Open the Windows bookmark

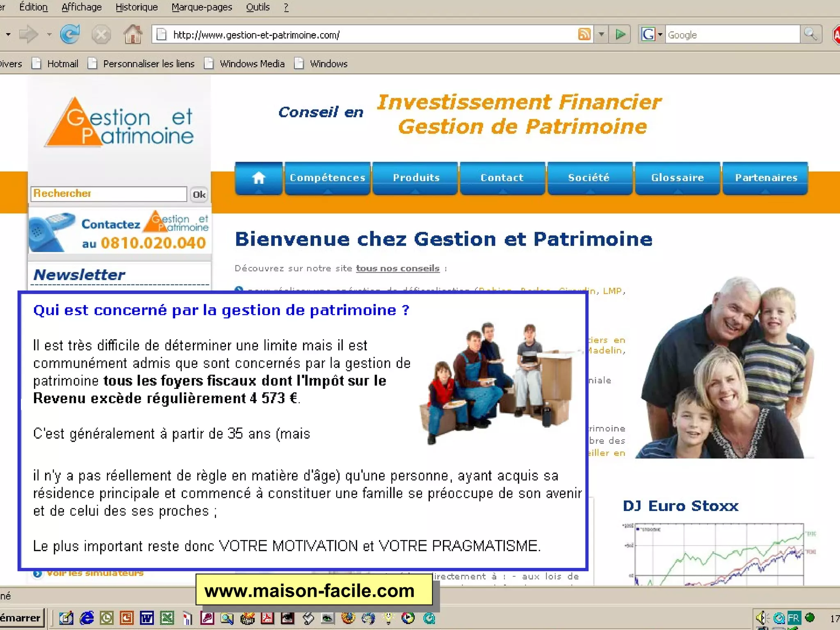click(x=322, y=64)
